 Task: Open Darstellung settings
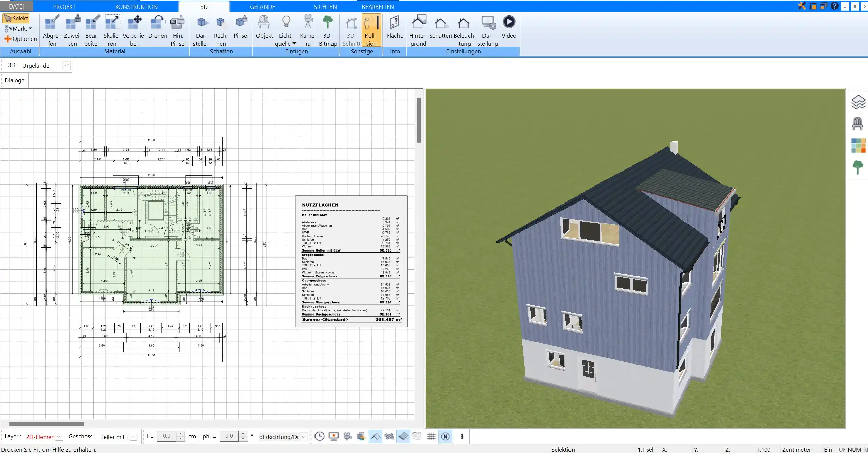[x=488, y=31]
